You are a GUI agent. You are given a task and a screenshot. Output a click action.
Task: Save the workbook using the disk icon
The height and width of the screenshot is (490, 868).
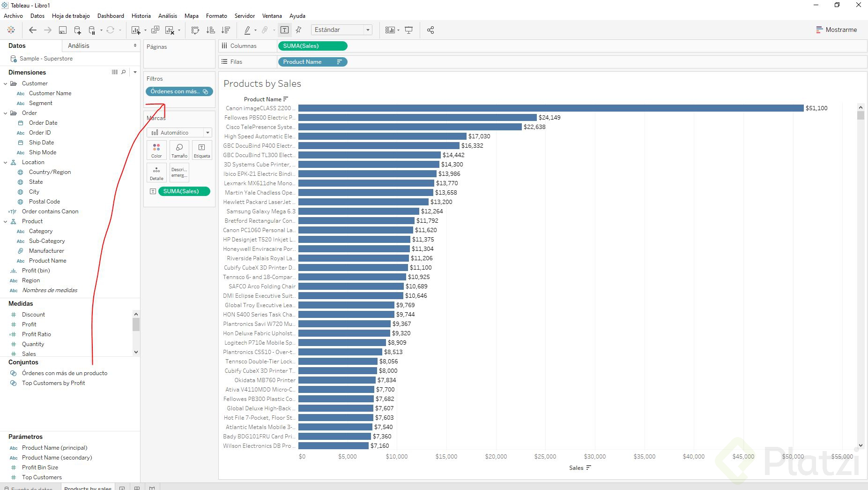click(x=62, y=30)
